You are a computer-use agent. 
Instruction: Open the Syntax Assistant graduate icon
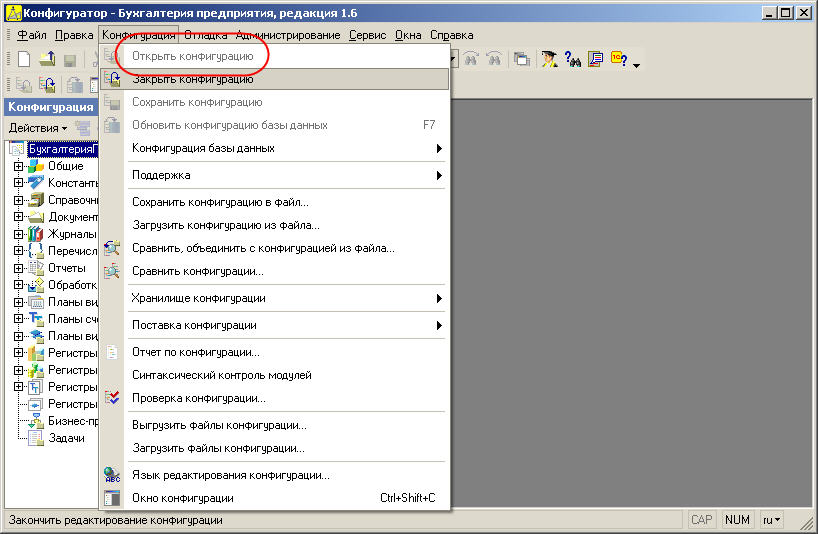549,60
